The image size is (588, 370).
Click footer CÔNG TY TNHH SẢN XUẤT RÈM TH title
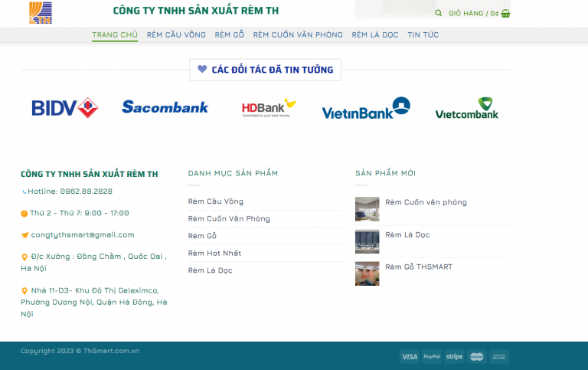(90, 174)
